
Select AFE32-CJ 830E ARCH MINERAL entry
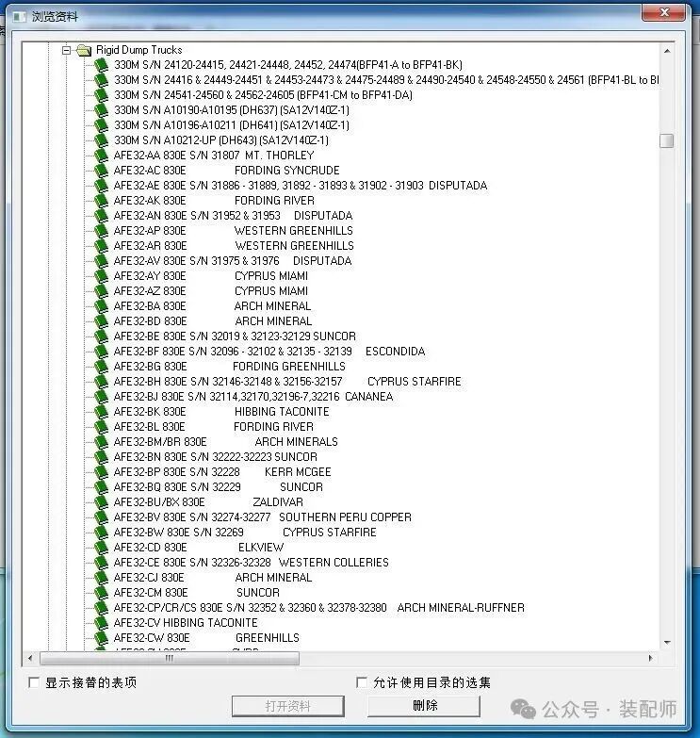(x=213, y=577)
